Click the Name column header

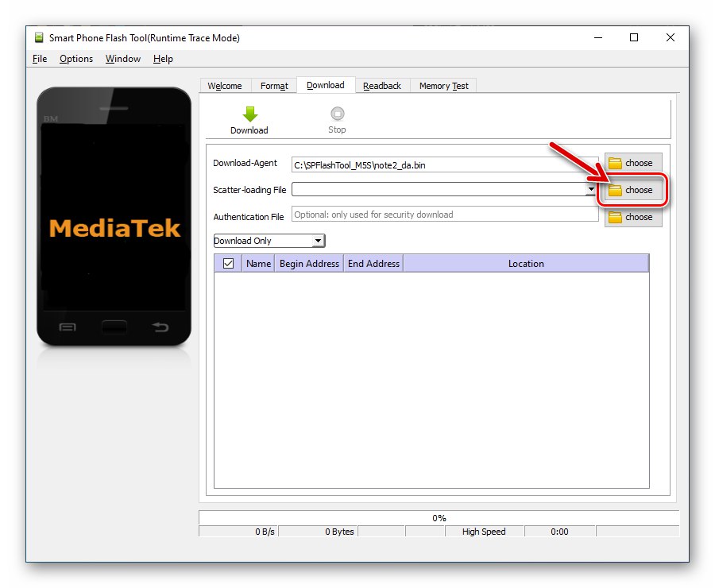258,263
